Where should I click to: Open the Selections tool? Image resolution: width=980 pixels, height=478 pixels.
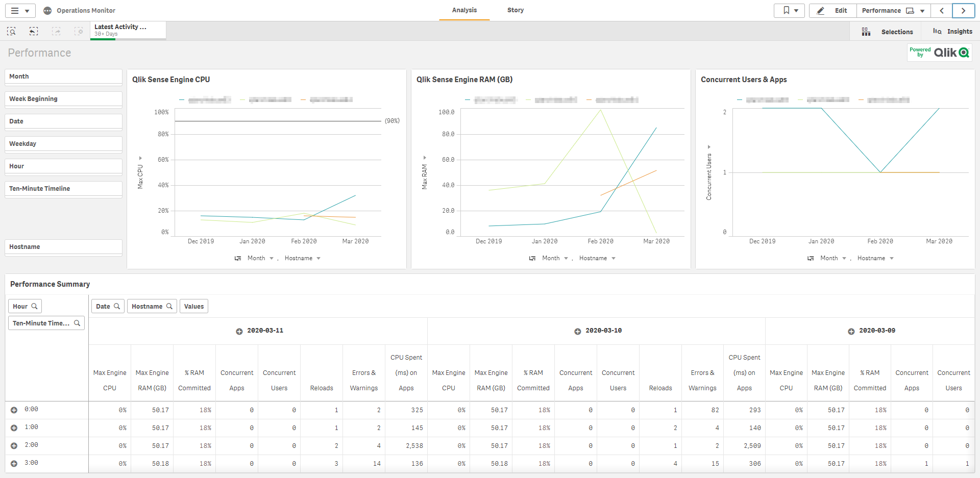[889, 32]
